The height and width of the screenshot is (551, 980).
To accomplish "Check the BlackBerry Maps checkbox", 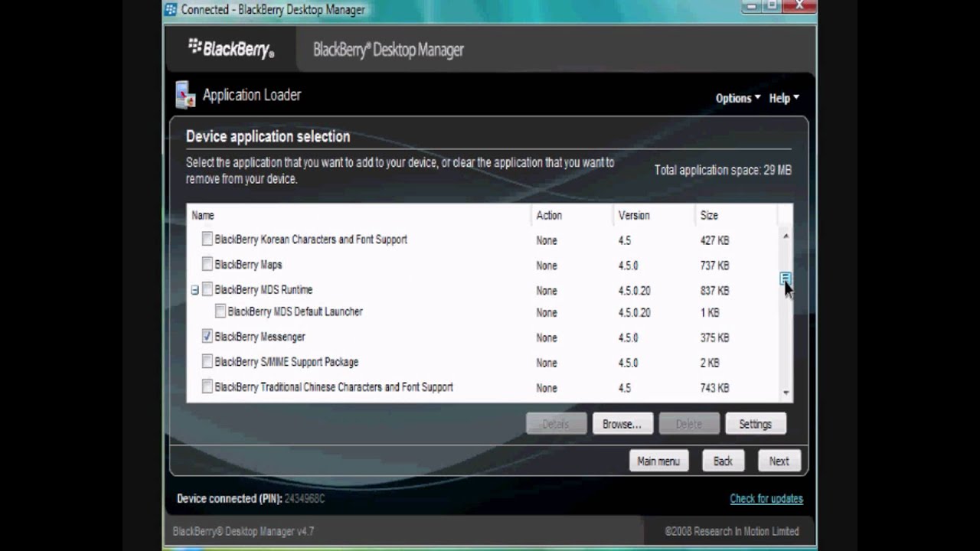I will tap(207, 265).
